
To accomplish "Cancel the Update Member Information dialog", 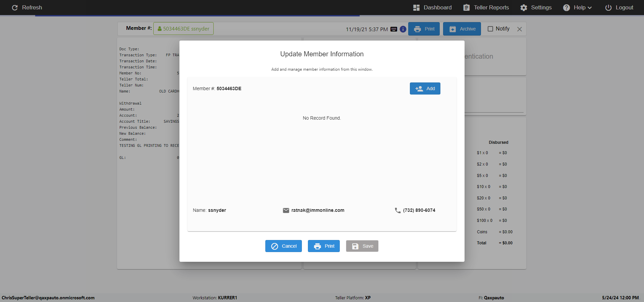I will pos(283,246).
